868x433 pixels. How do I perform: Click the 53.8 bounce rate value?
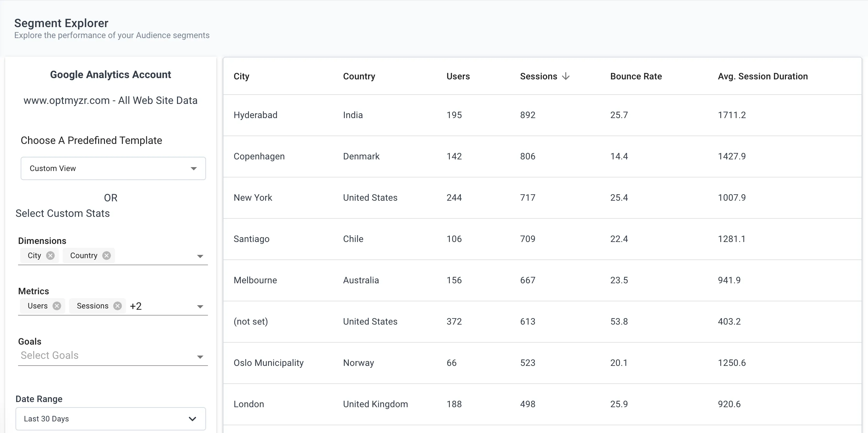pyautogui.click(x=619, y=322)
